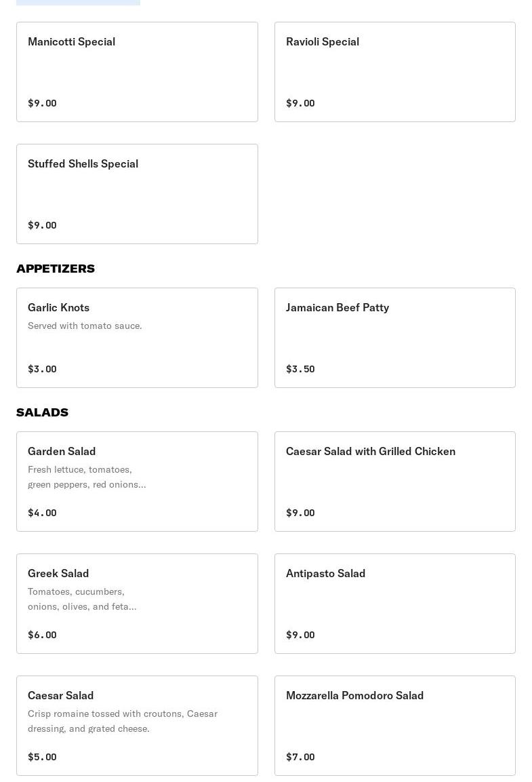
Task: Select the Ravioli Special card
Action: [x=395, y=72]
